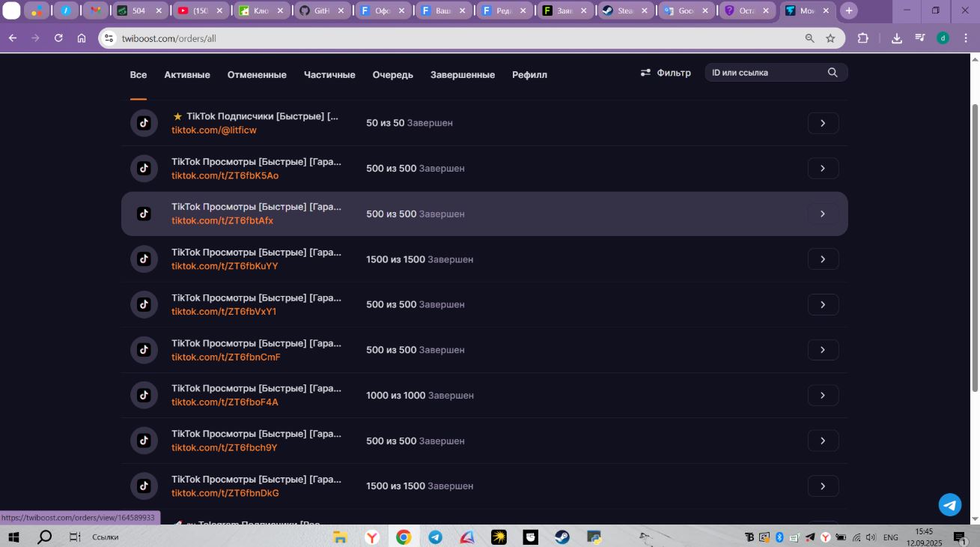Click the search magnifier in ID field
This screenshot has width=980, height=547.
(x=833, y=73)
